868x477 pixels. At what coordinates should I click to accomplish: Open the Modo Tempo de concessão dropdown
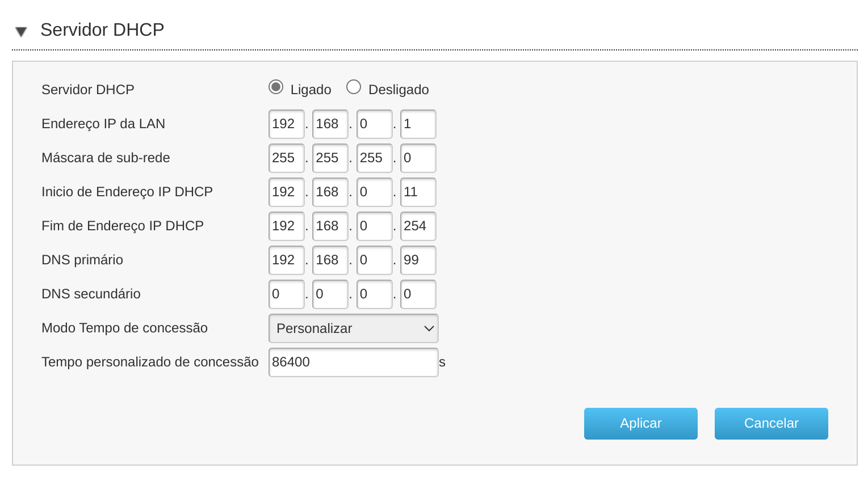353,328
